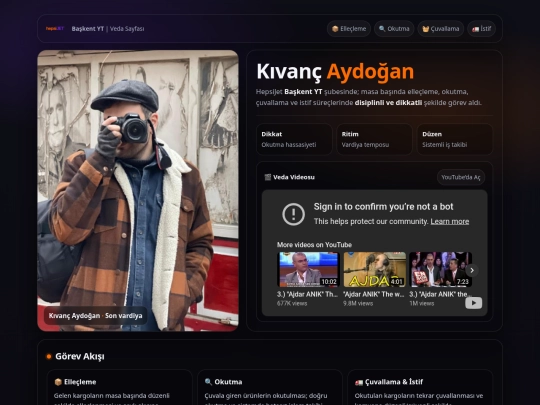Click the Kıvanç Aydoğan portrait photo
Screen dimensions: 540x405
coord(138,190)
